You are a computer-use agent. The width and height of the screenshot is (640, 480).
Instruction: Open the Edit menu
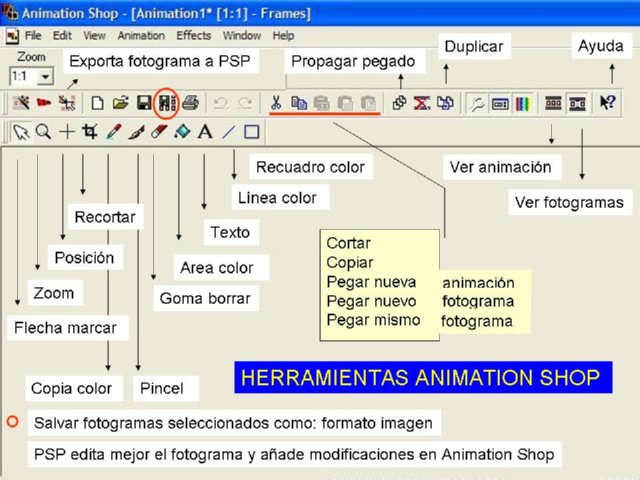(x=62, y=36)
